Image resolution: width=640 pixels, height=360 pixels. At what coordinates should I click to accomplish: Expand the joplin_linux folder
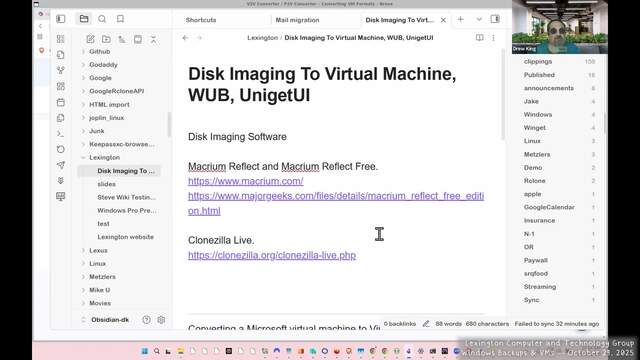(x=106, y=118)
